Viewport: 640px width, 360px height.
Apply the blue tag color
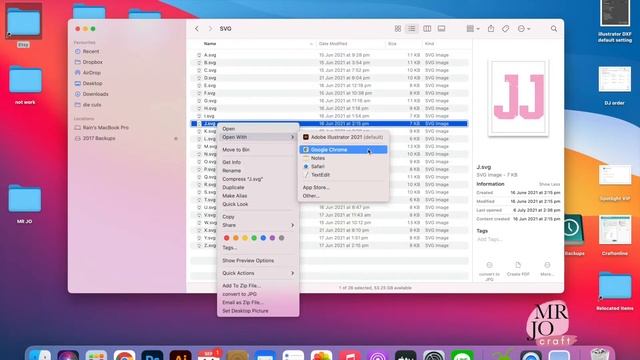[x=263, y=238]
